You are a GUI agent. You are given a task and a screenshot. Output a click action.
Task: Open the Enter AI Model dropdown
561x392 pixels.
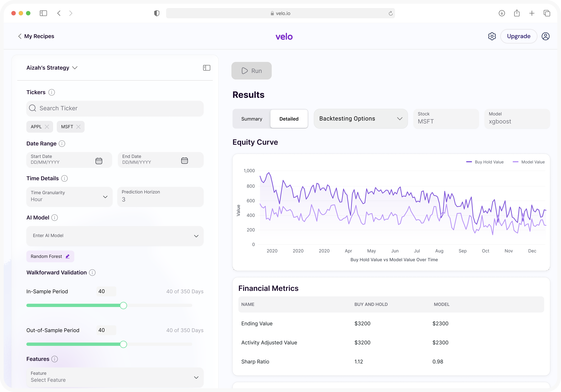coord(115,236)
